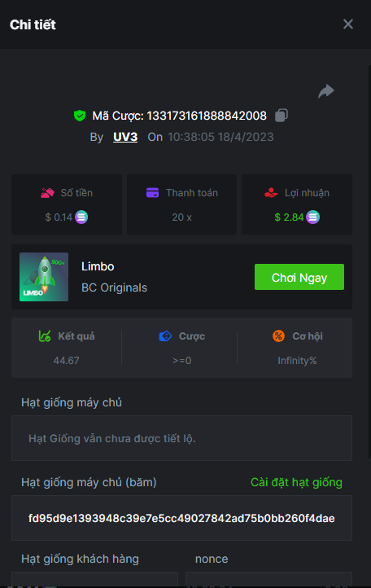Click the orange Cơ hội percent icon

278,336
